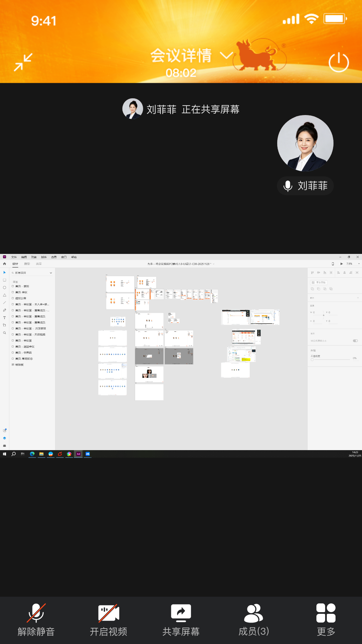The width and height of the screenshot is (362, 644).
Task: Open Microsoft Edge from the shared taskbar
Action: tap(32, 454)
